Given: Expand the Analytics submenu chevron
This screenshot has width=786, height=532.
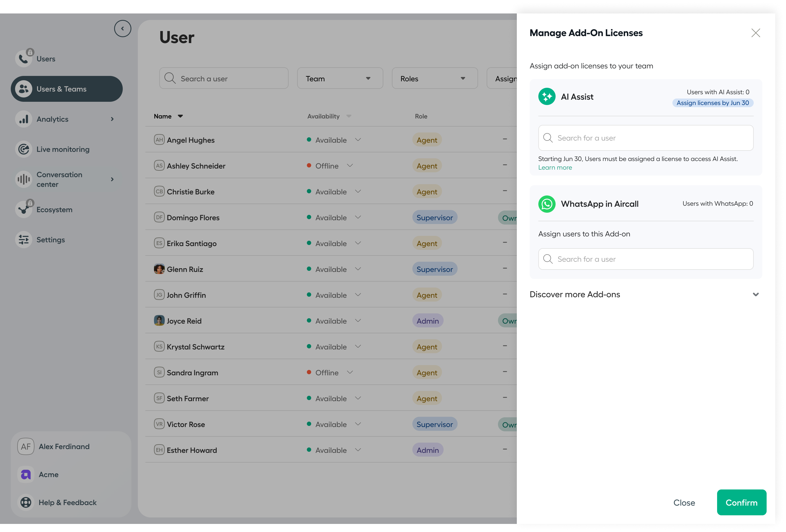Looking at the screenshot, I should tap(112, 119).
